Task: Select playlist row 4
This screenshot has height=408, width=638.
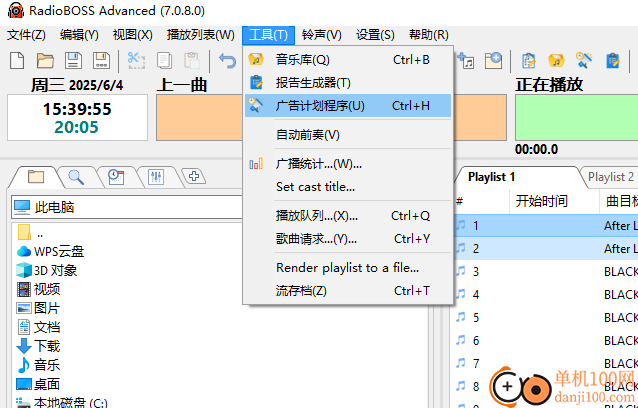Action: pos(546,295)
